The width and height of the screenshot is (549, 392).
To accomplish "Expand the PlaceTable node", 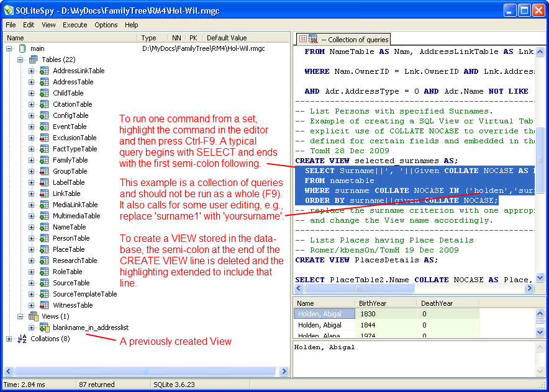I will (32, 250).
